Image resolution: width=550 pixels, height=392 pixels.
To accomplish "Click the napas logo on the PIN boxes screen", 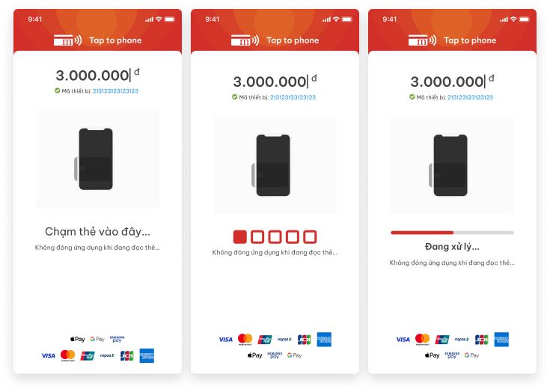I will (x=284, y=340).
